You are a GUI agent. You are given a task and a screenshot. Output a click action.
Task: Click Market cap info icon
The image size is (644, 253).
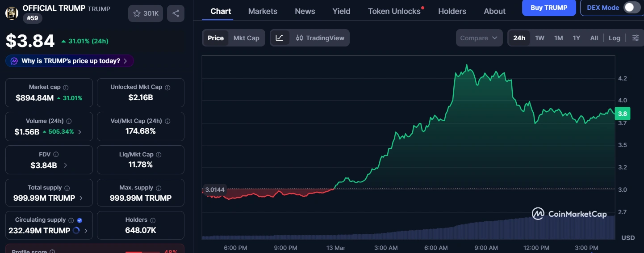click(66, 88)
